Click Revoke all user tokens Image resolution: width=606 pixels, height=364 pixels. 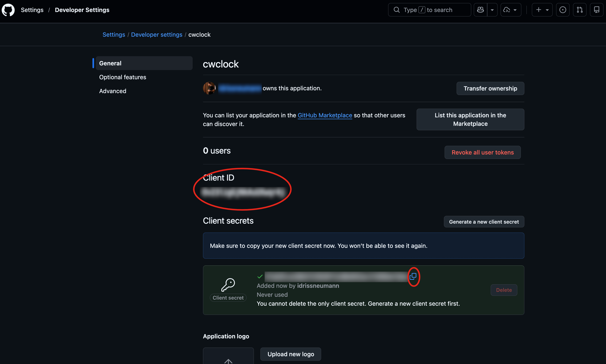click(x=482, y=152)
